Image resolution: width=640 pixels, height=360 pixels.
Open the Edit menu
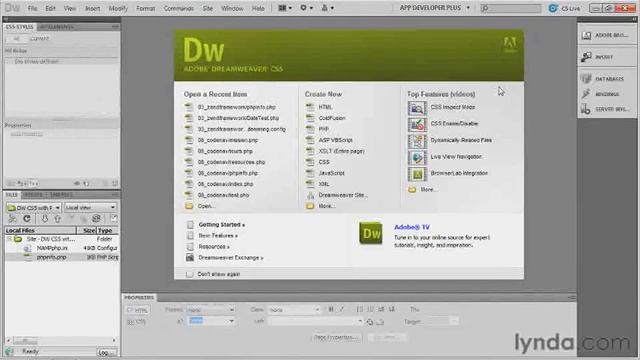coord(50,8)
